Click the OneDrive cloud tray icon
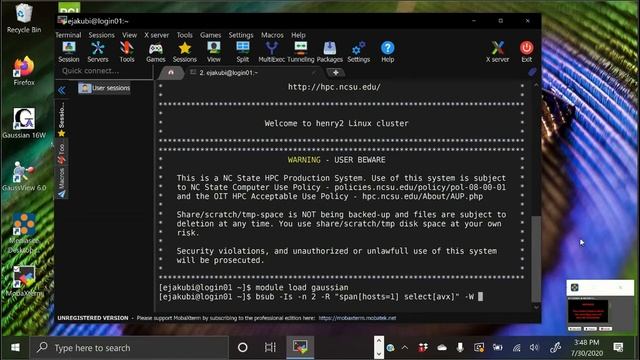This screenshot has width=640, height=360. [x=442, y=348]
